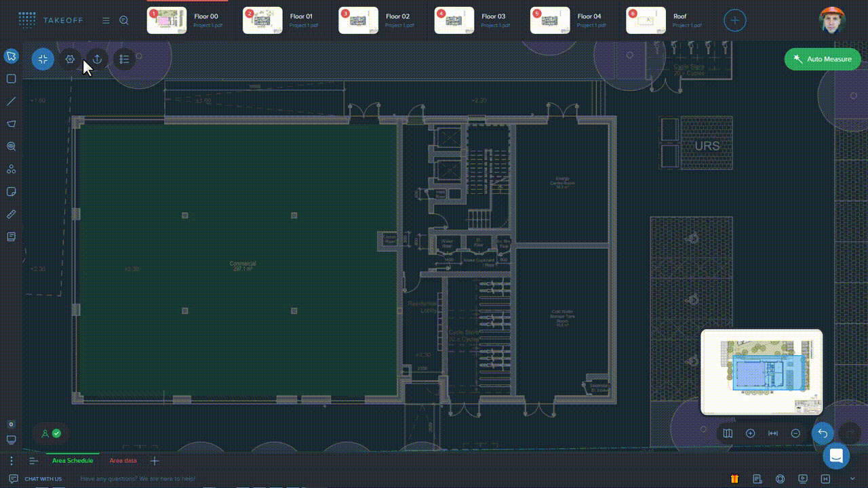Toggle the map icon in zoom controls
868x488 pixels.
click(x=728, y=433)
